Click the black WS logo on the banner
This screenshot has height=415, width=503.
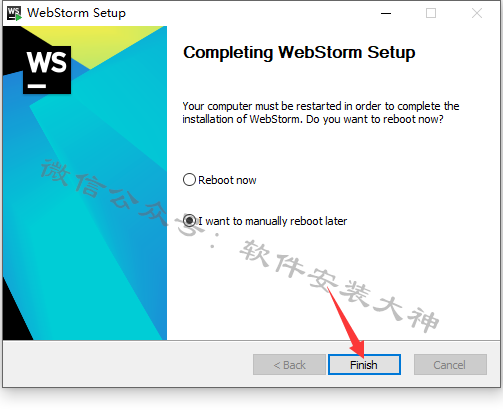[x=47, y=70]
